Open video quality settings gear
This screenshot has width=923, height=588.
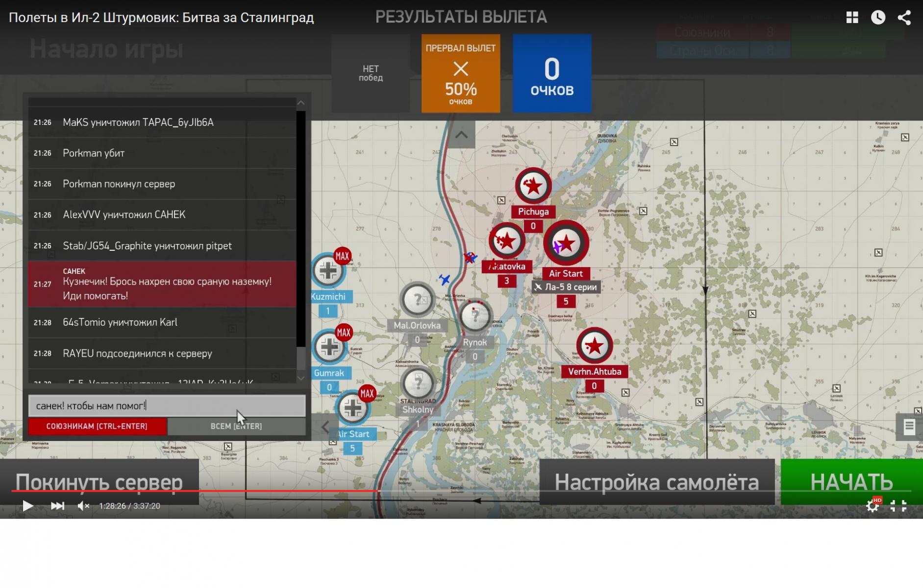873,506
